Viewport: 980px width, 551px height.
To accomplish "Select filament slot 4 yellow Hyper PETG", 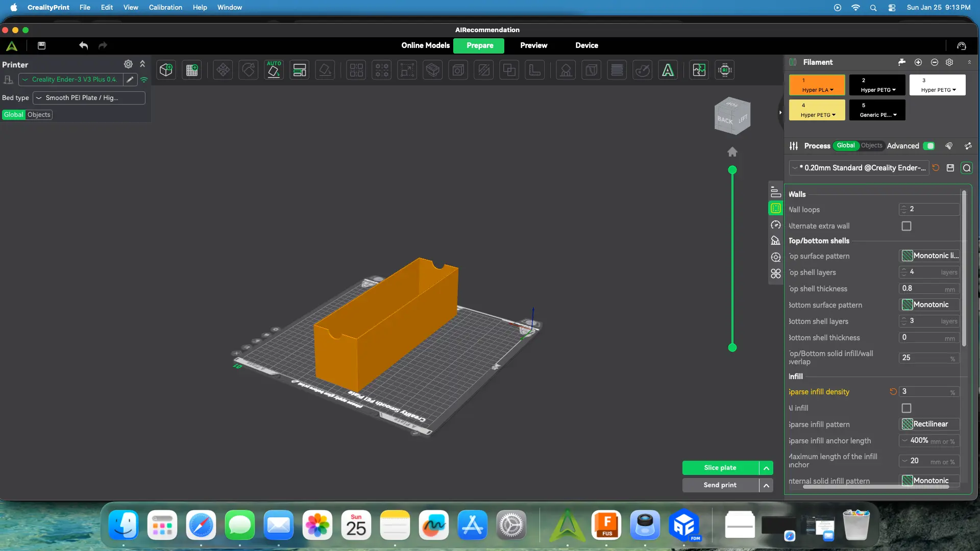I will [817, 110].
